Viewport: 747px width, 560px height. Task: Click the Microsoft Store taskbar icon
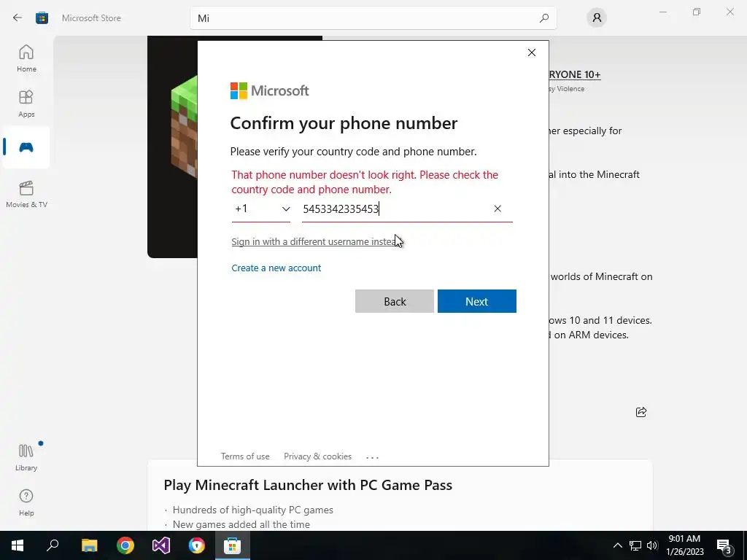pos(233,545)
